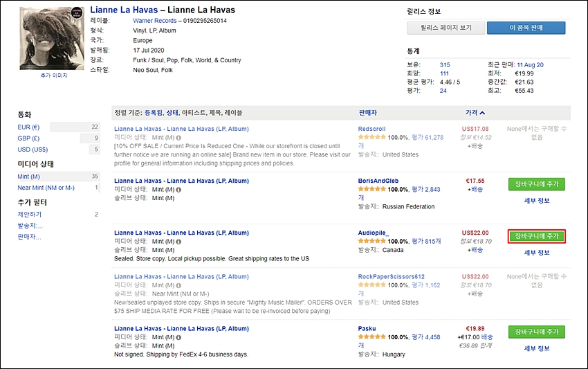Sort by the 가격 column header
This screenshot has width=588, height=369.
coord(471,113)
